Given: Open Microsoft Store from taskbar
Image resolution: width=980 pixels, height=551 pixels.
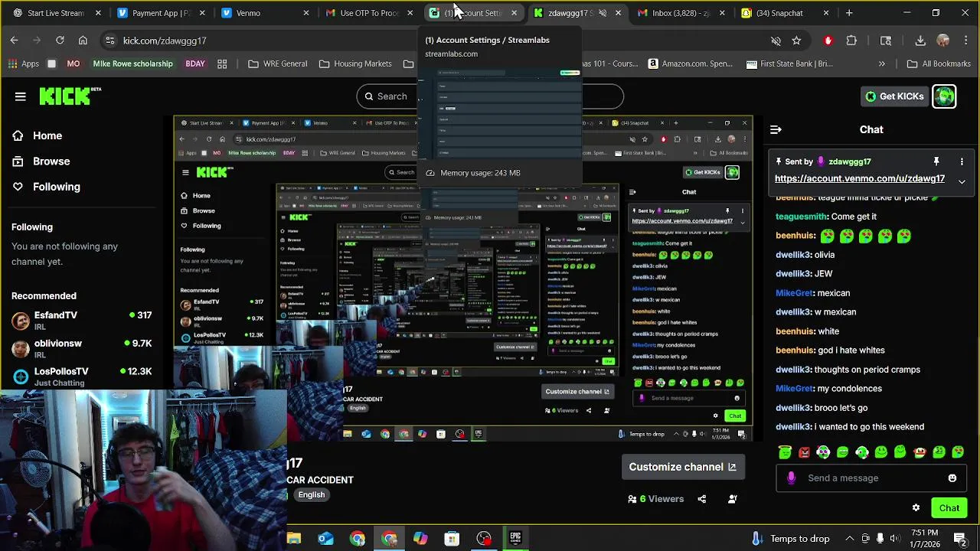Looking at the screenshot, I should [452, 539].
